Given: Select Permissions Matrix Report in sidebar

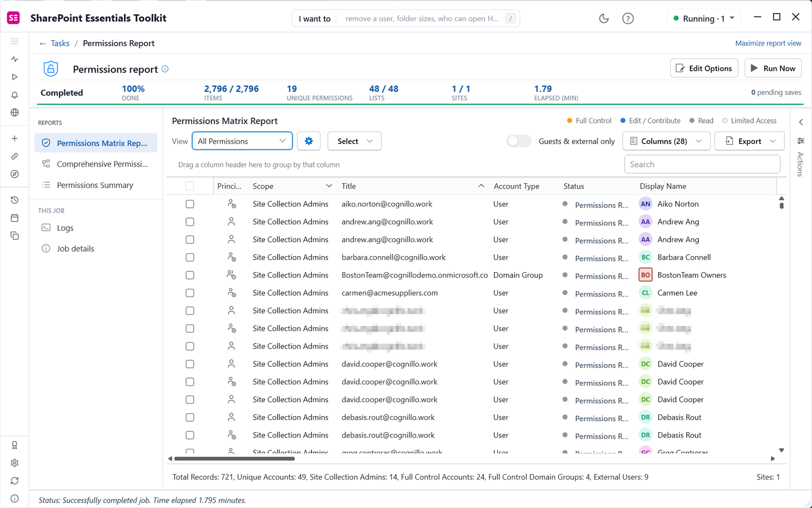Looking at the screenshot, I should [96, 143].
